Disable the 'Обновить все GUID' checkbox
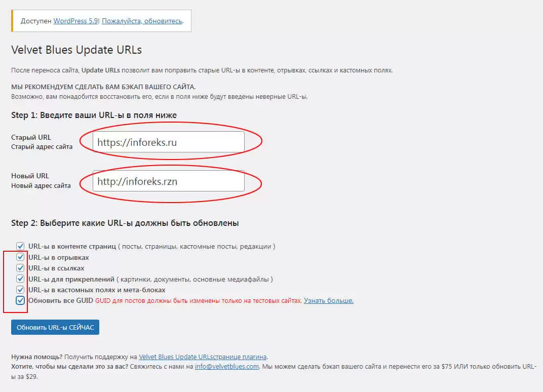The image size is (543, 392). pyautogui.click(x=20, y=301)
